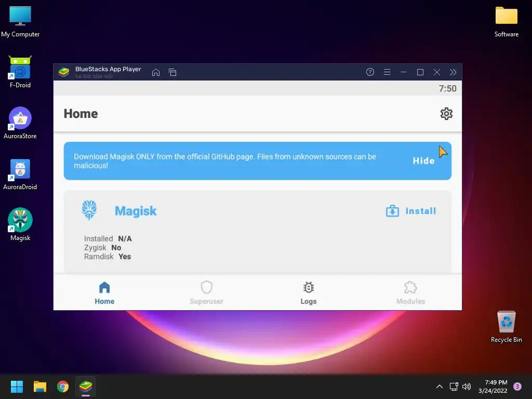The image size is (532, 399).
Task: Click the Magisk mask logo in card
Action: pyautogui.click(x=89, y=210)
